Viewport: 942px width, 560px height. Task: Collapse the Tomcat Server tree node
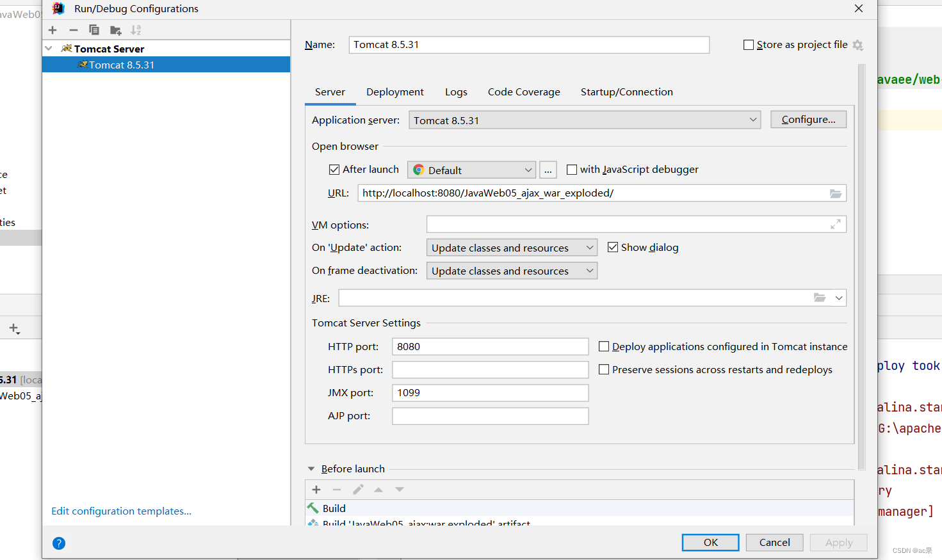(x=49, y=49)
